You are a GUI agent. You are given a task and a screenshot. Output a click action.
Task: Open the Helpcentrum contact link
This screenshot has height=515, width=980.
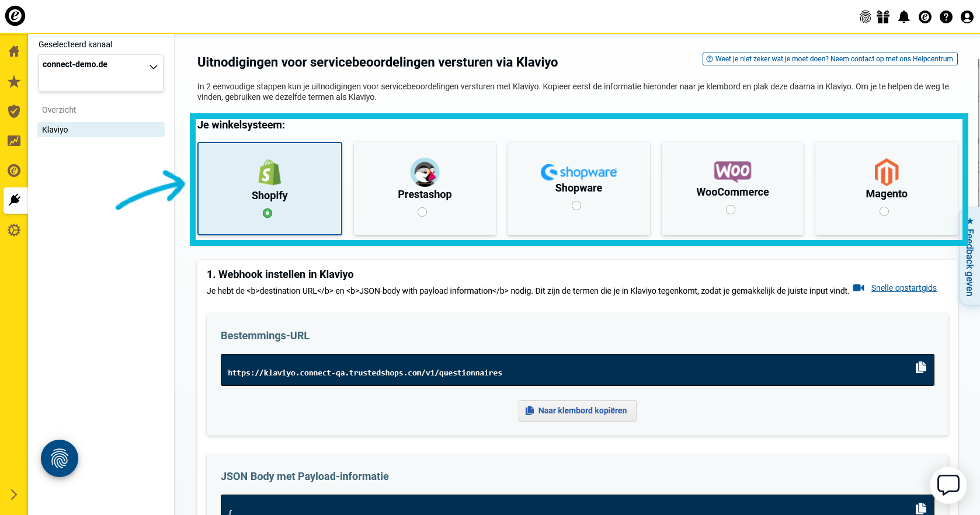tap(830, 59)
